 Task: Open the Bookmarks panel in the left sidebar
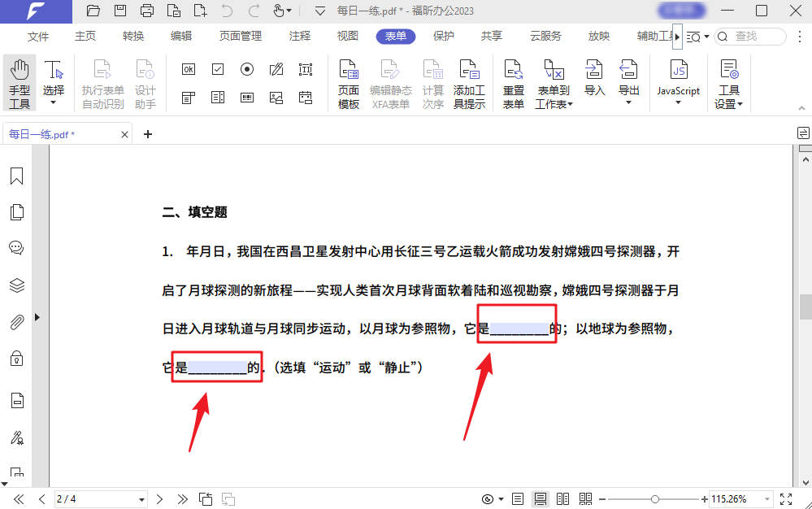coord(16,175)
